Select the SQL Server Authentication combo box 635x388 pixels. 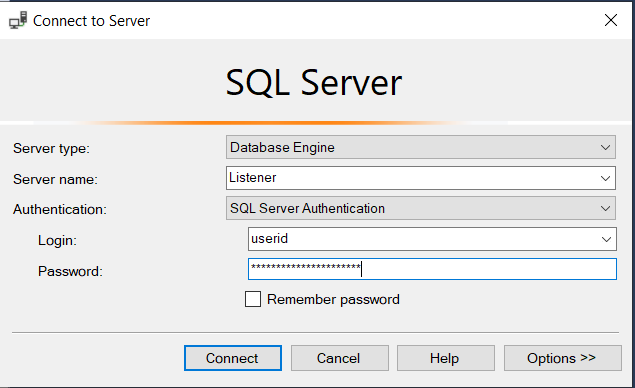[x=421, y=208]
